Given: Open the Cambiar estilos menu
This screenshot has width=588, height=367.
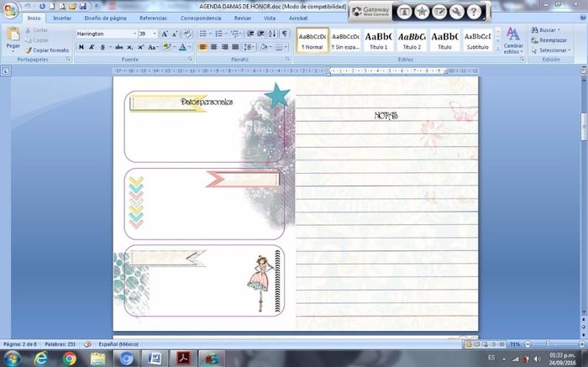Looking at the screenshot, I should point(513,40).
